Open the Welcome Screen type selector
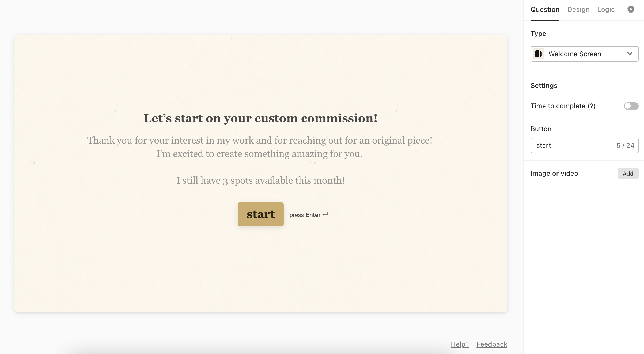The image size is (644, 354). [x=584, y=54]
